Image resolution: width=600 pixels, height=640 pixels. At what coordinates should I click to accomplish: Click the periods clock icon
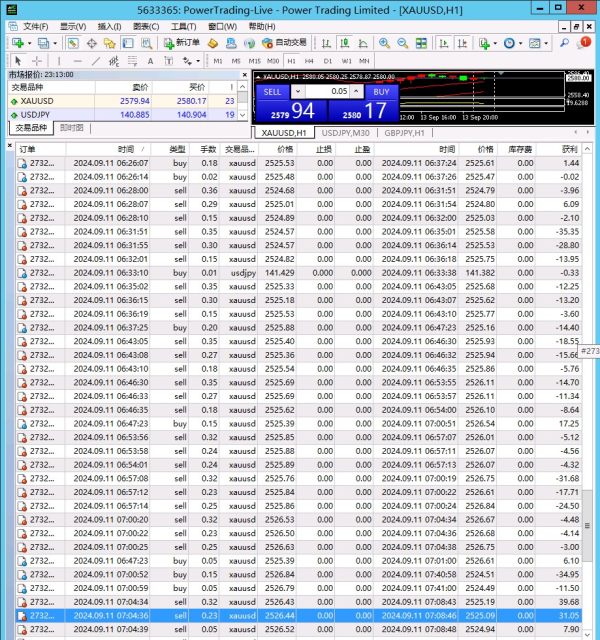pos(509,43)
